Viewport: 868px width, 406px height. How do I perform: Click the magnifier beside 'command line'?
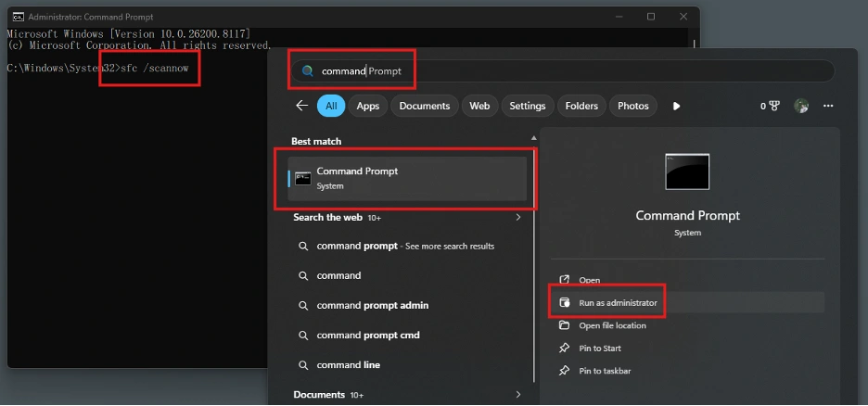point(303,365)
